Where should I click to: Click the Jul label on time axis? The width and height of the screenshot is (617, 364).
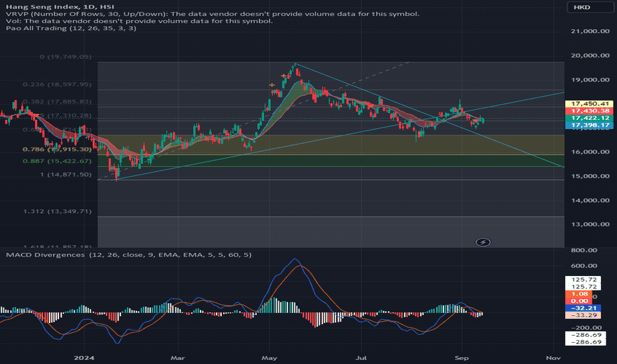pos(361,357)
